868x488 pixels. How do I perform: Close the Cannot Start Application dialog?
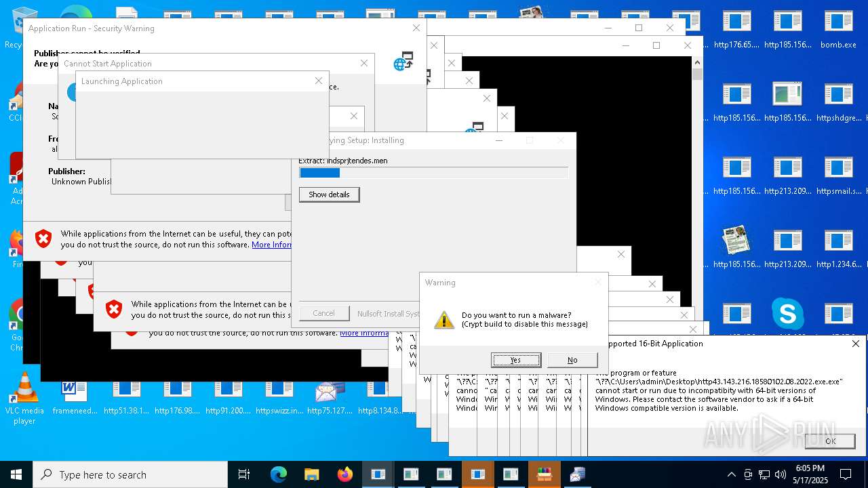(364, 63)
